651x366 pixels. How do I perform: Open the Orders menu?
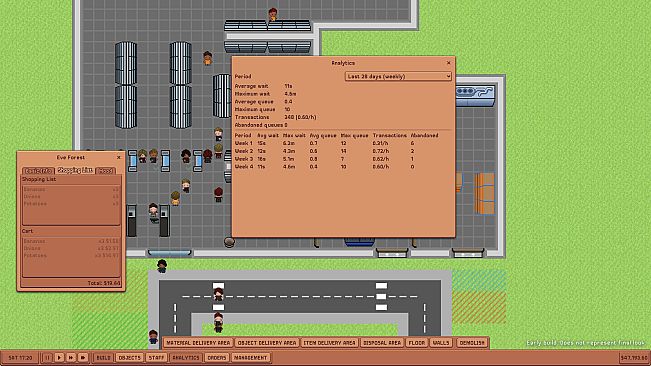point(217,357)
